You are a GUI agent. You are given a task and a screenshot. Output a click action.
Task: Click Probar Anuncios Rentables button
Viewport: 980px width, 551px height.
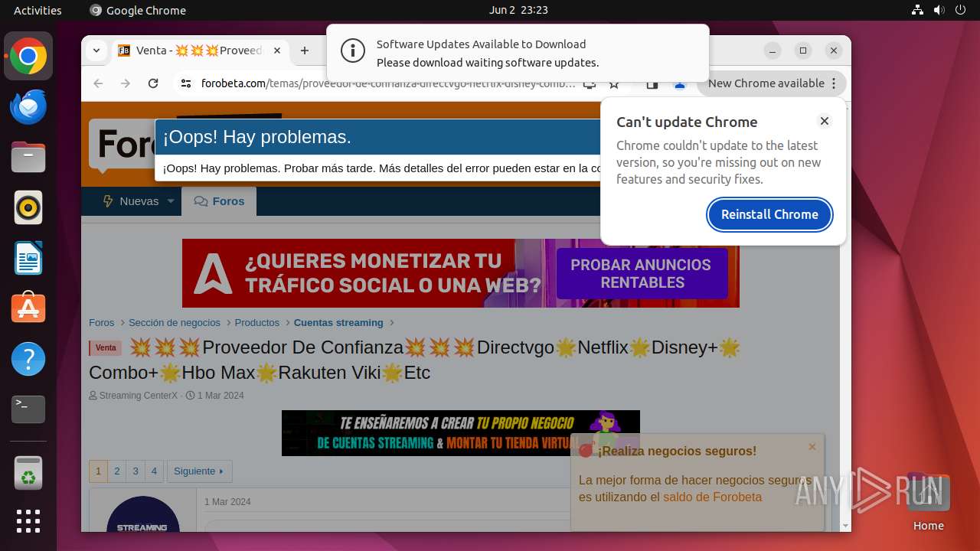pyautogui.click(x=642, y=273)
